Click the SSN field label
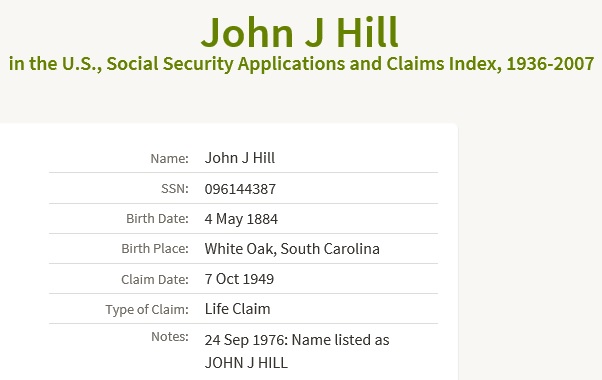This screenshot has width=602, height=380. click(175, 188)
